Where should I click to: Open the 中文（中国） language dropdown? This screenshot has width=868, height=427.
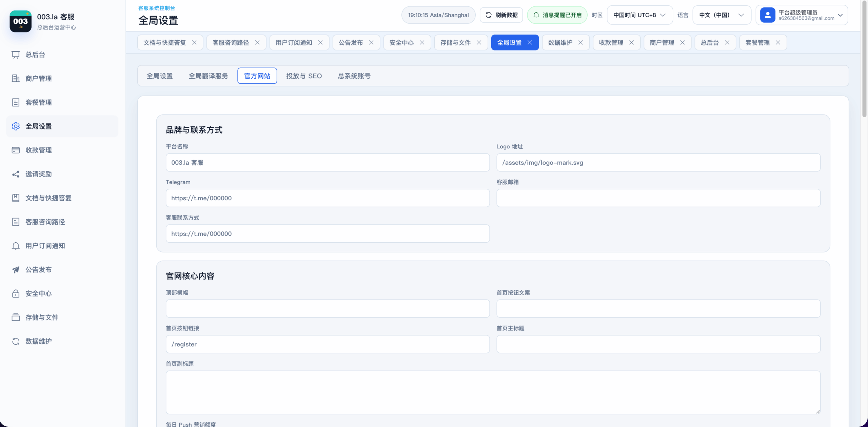point(722,15)
